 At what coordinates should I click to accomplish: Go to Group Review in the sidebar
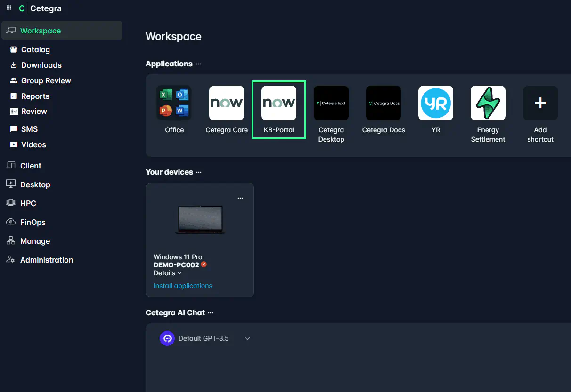(46, 80)
